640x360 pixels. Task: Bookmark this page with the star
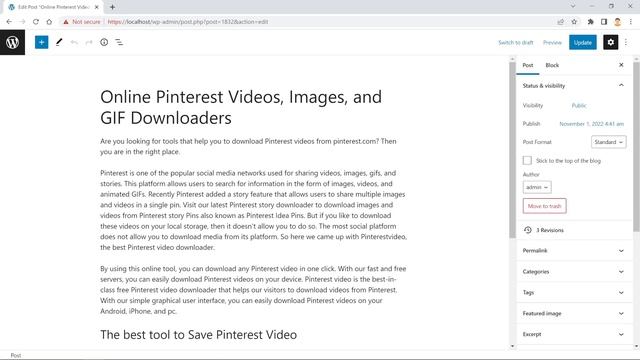tap(574, 22)
